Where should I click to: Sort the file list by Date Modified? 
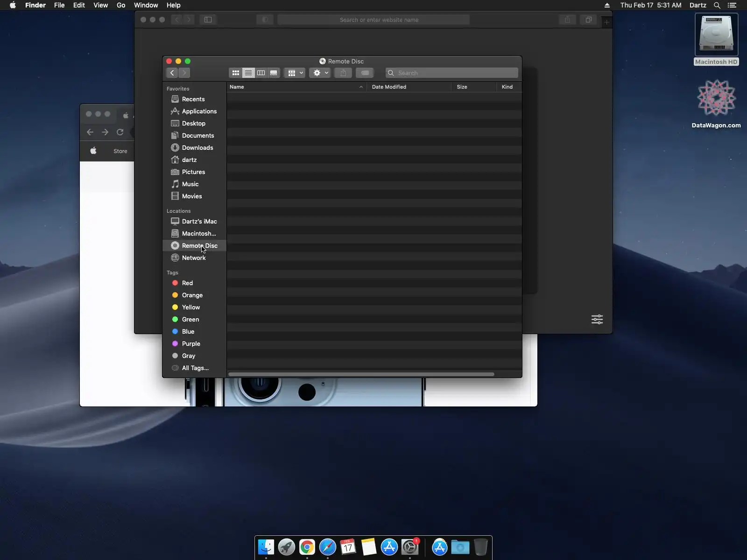pyautogui.click(x=409, y=87)
